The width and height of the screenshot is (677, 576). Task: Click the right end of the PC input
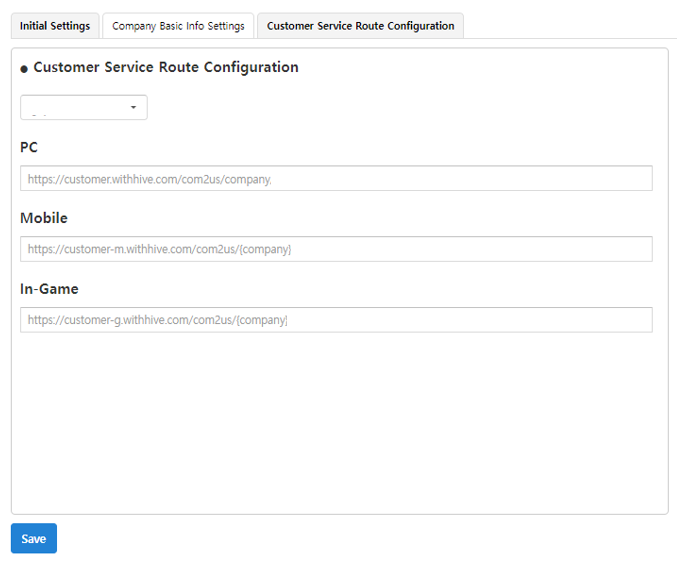[x=640, y=179]
